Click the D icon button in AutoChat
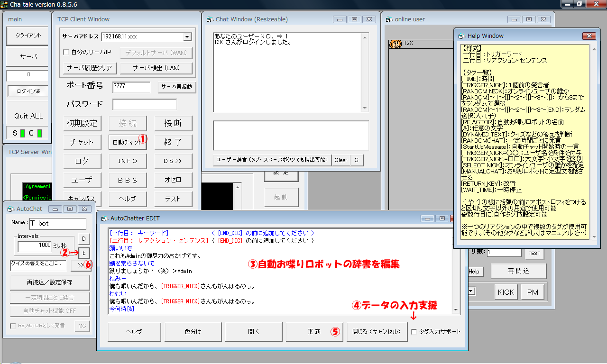Viewport: 607px width, 364px height. click(x=83, y=238)
